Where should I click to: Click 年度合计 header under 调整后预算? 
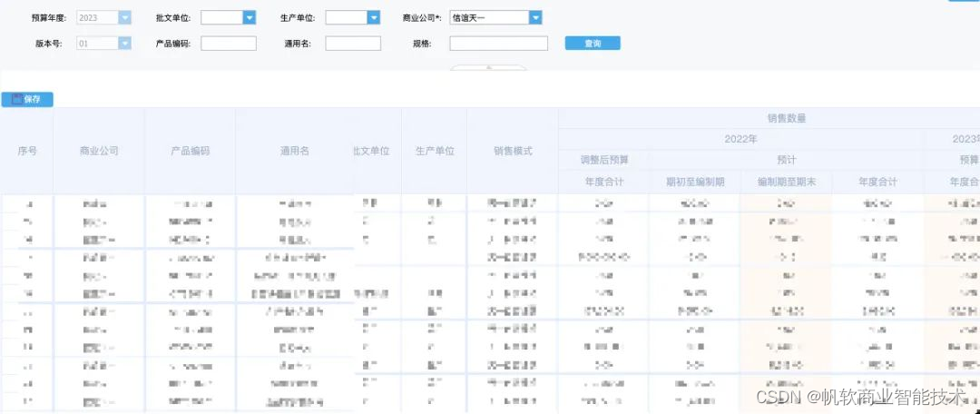[603, 182]
